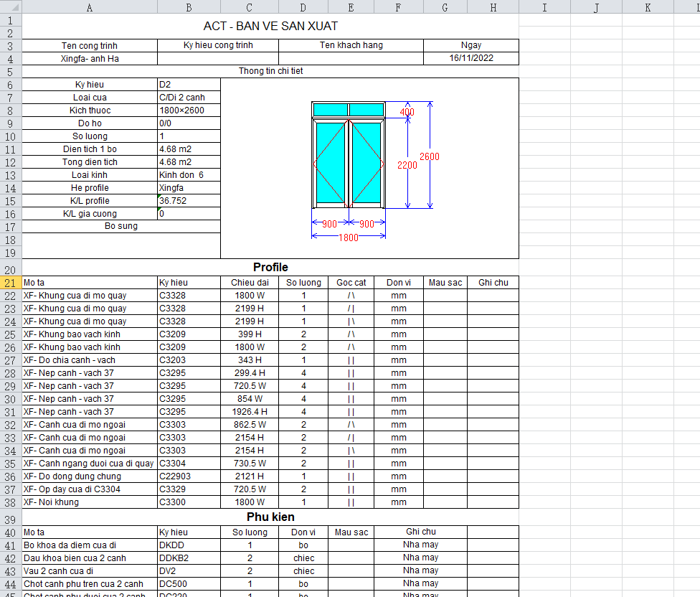Click the Xingfa- anh Ha project cell
Image resolution: width=700 pixels, height=597 pixels.
point(90,58)
